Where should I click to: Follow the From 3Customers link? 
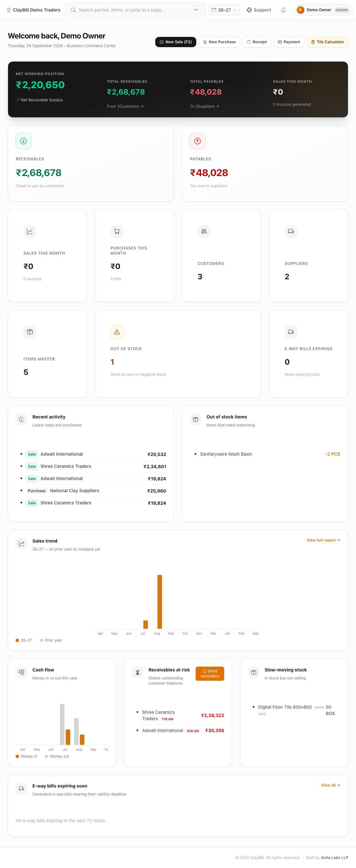tap(125, 106)
